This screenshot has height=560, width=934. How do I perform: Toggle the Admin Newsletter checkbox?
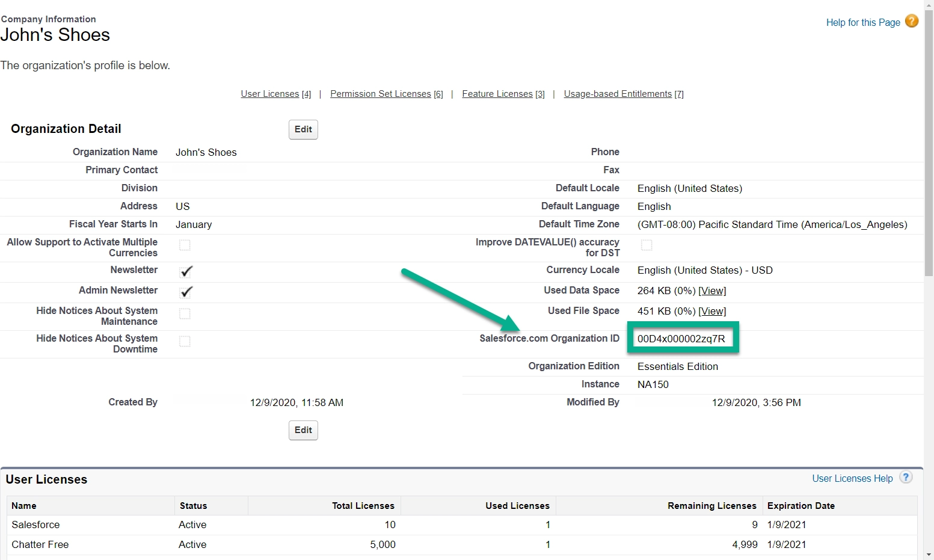click(x=185, y=292)
